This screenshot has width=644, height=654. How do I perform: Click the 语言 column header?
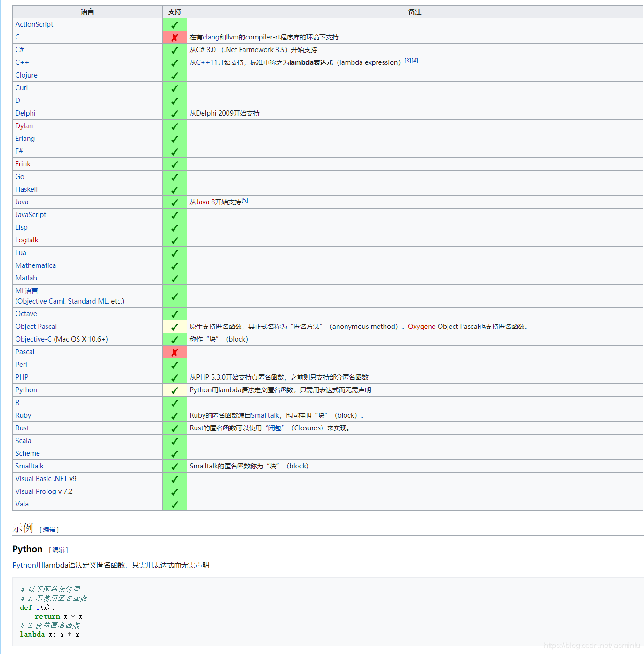click(87, 12)
